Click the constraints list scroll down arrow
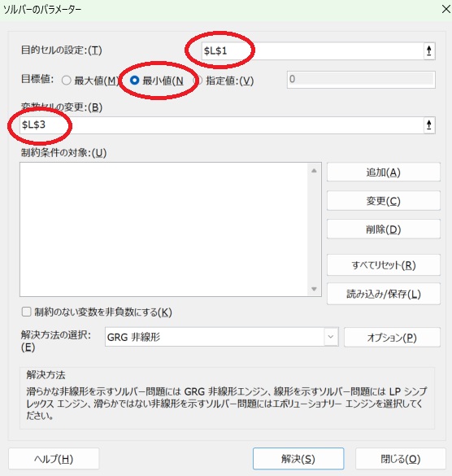 [314, 289]
